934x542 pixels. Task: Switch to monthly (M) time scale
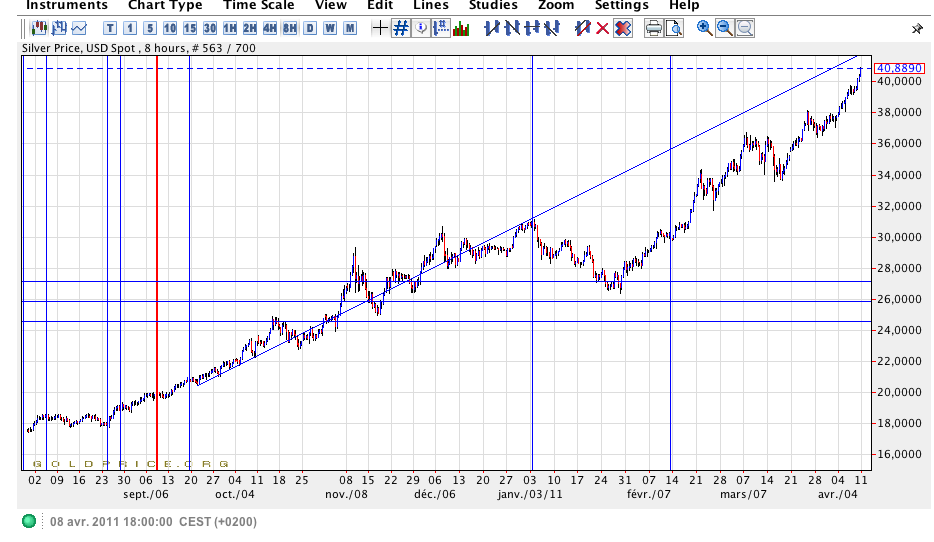[x=350, y=28]
